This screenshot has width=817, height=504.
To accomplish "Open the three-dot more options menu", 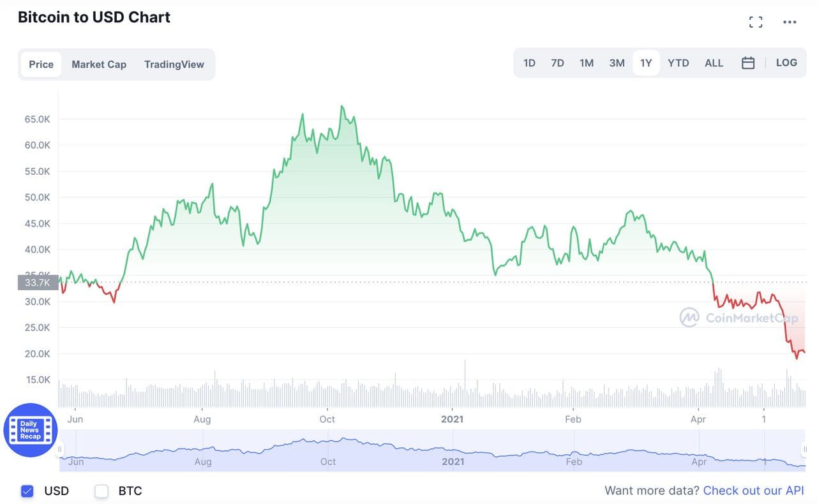I will pyautogui.click(x=790, y=22).
